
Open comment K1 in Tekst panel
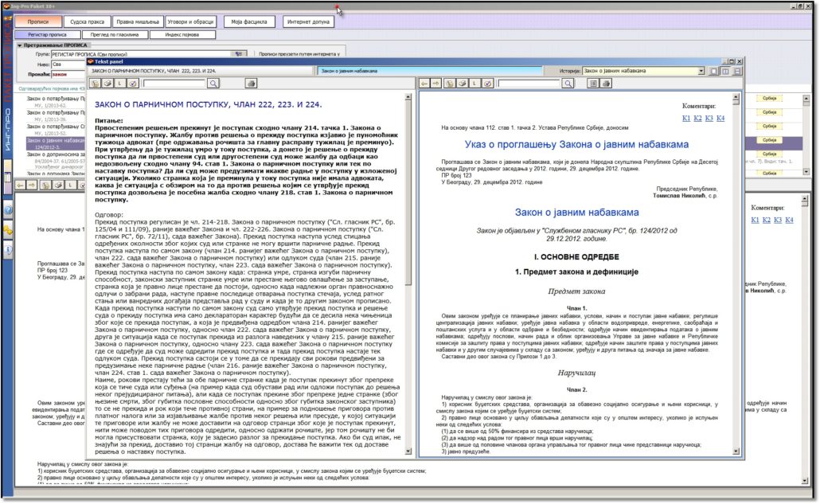click(686, 118)
